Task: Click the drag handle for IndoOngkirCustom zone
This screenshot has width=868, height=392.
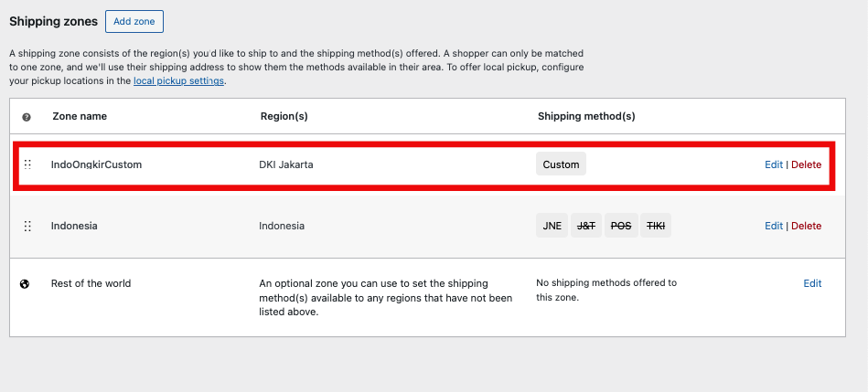Action: pos(27,164)
